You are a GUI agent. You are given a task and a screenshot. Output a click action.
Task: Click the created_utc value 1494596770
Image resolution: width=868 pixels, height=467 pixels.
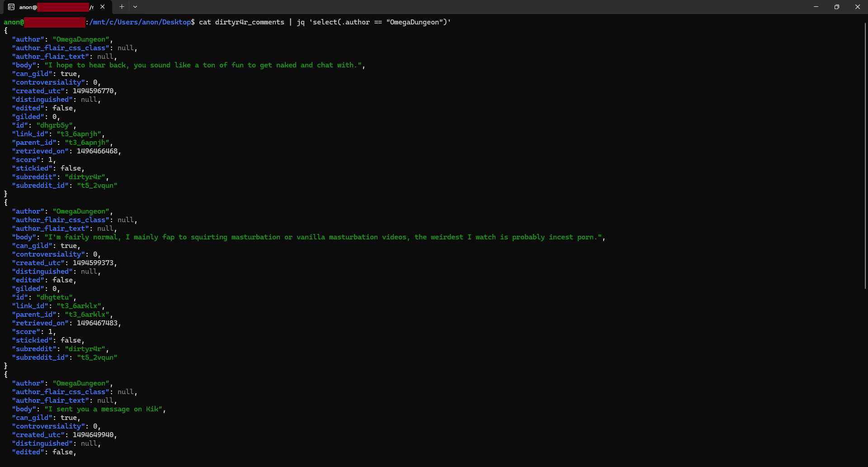tap(93, 91)
